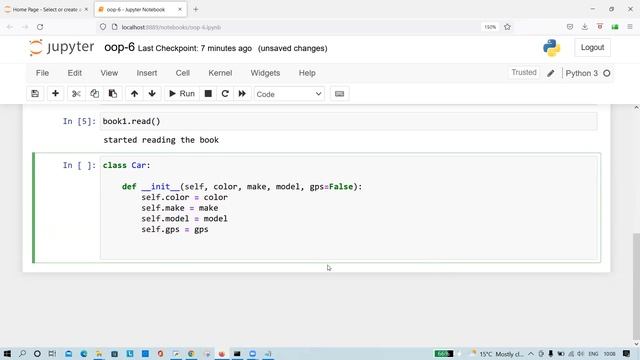
Task: Open the Widgets menu
Action: tap(265, 73)
